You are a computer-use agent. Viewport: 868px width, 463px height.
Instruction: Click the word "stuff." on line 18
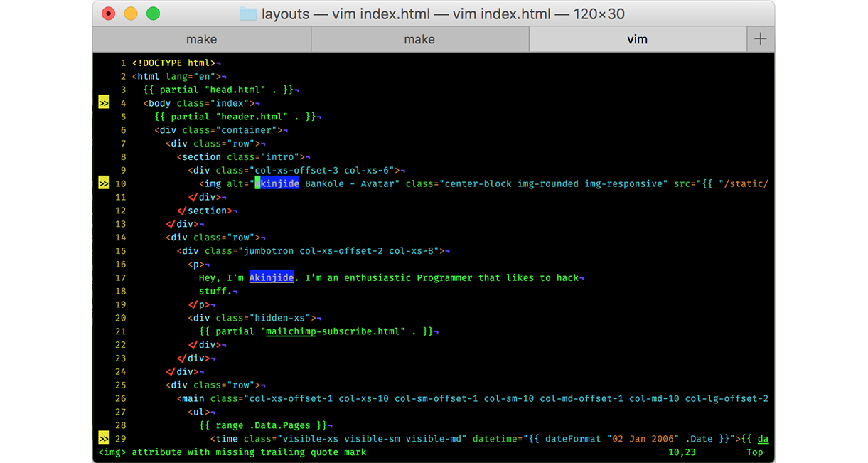(x=215, y=291)
